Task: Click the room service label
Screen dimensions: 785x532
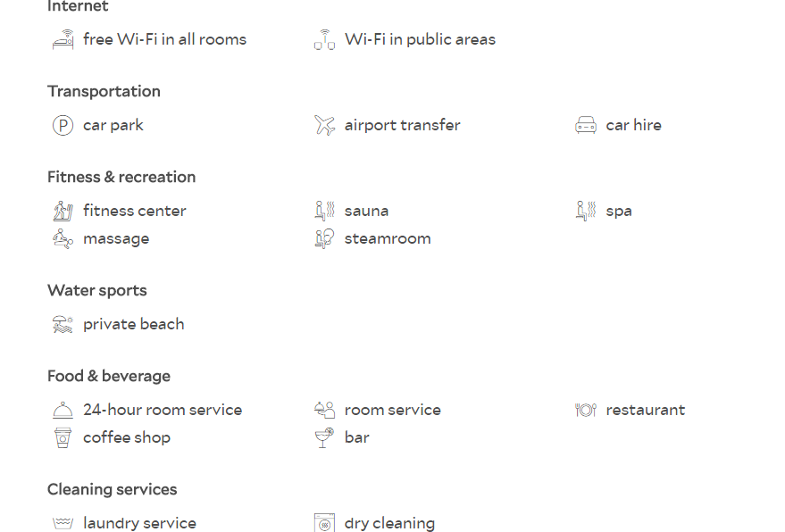Action: [x=393, y=410]
